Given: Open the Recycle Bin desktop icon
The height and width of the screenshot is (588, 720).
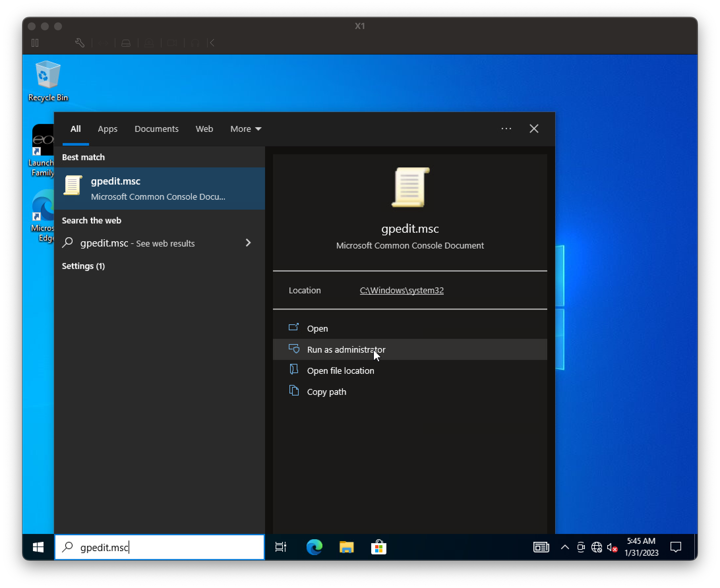Looking at the screenshot, I should point(48,81).
